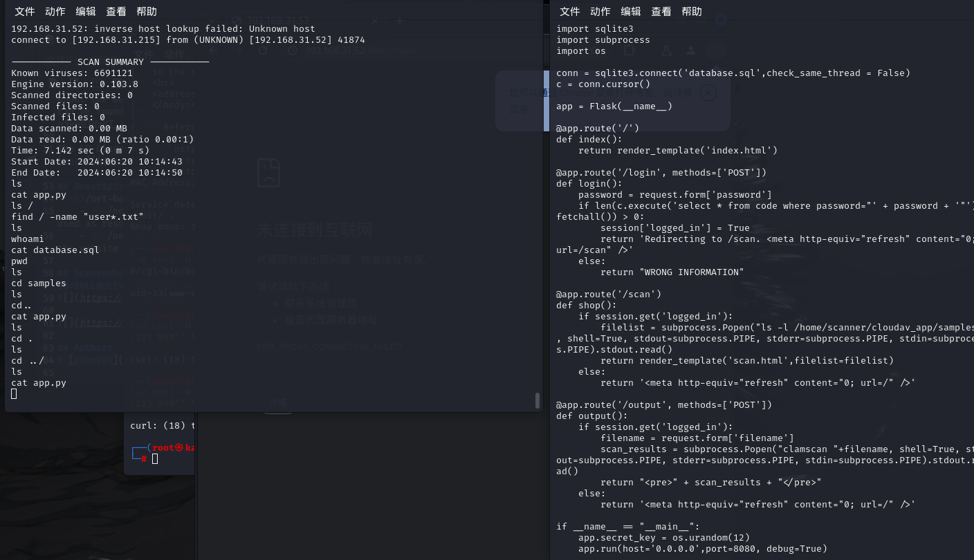Open 文件 menu in left terminal window
Image resolution: width=974 pixels, height=560 pixels.
tap(25, 12)
